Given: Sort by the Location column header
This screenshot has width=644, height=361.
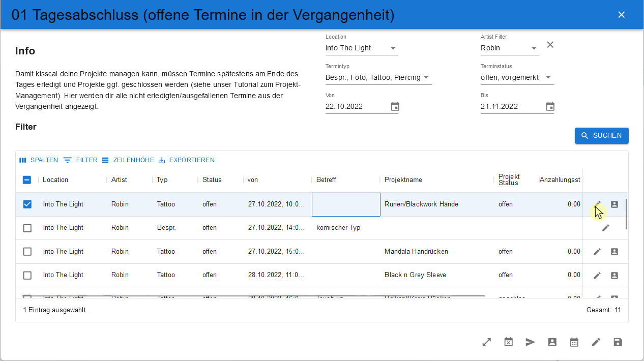Looking at the screenshot, I should (x=55, y=179).
